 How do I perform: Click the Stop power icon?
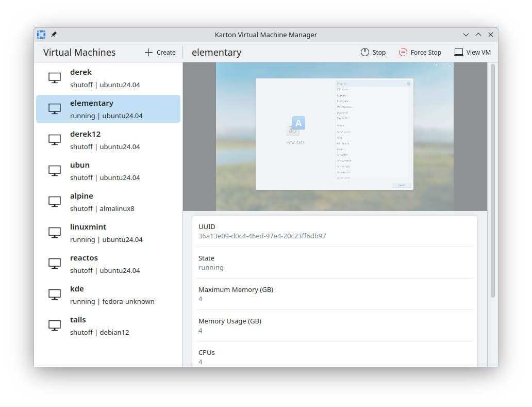[x=365, y=52]
